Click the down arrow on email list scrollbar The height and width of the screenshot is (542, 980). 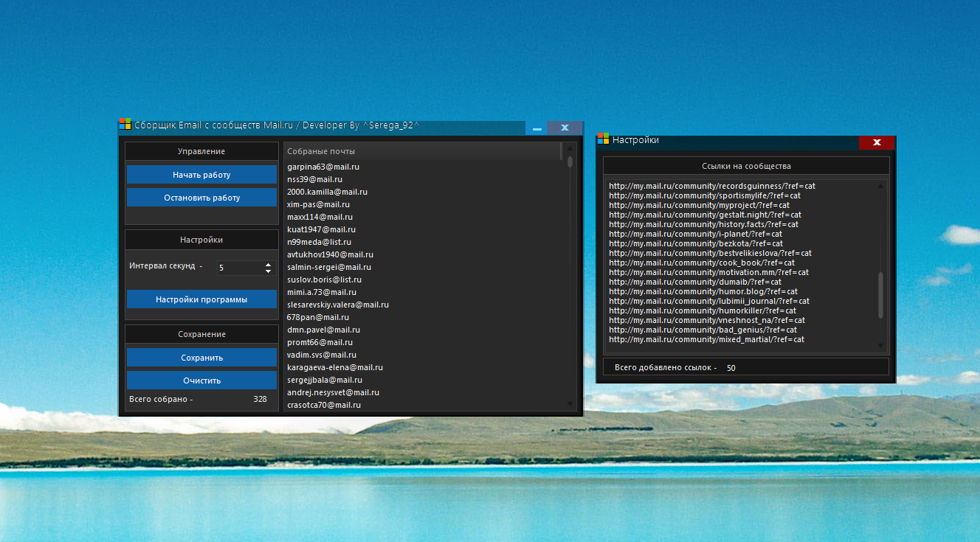point(569,404)
